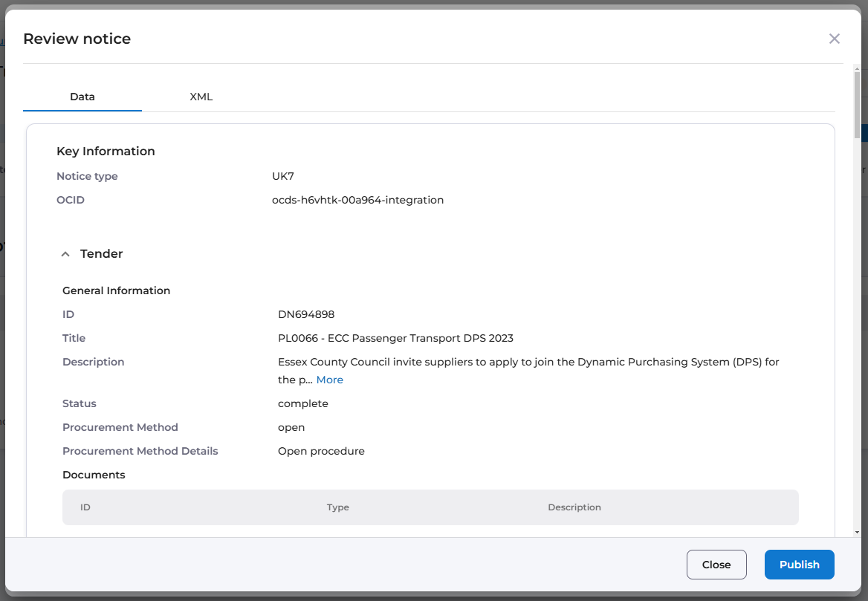Click the dialog's vertical scrollbar thumb

pos(857,104)
